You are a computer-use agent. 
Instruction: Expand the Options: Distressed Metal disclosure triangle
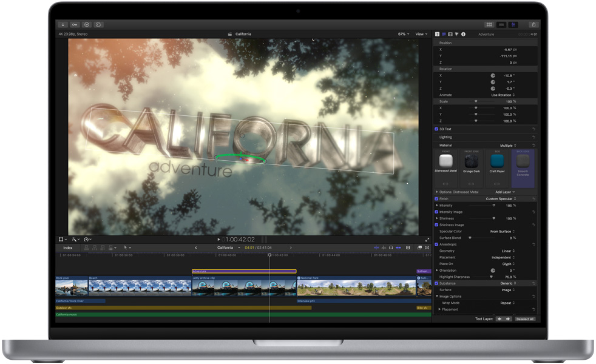(437, 192)
